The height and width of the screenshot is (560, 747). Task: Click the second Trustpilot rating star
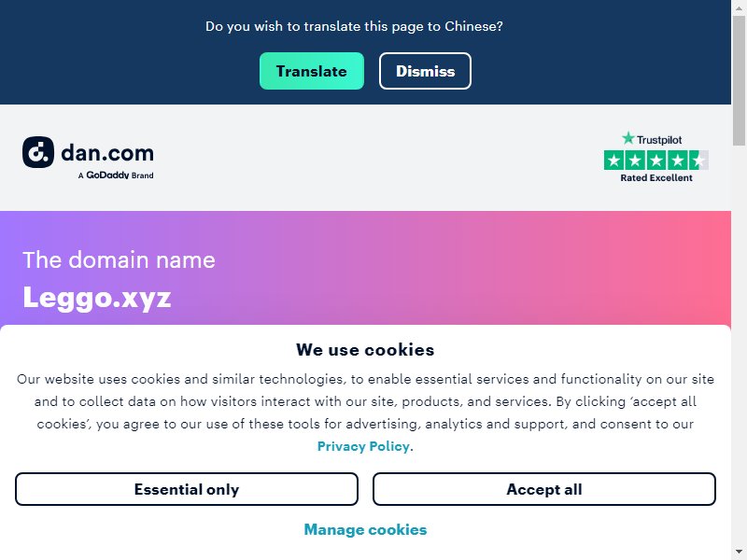[635, 161]
